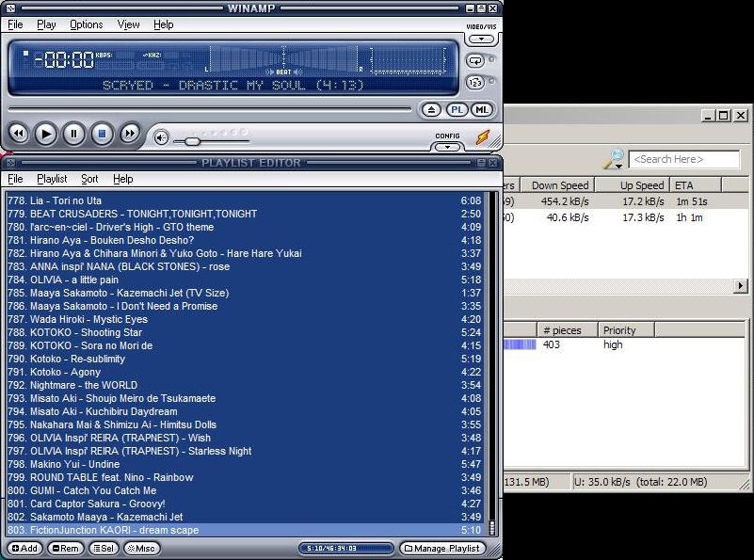
Task: Open Playlist Editor File menu
Action: (x=15, y=179)
